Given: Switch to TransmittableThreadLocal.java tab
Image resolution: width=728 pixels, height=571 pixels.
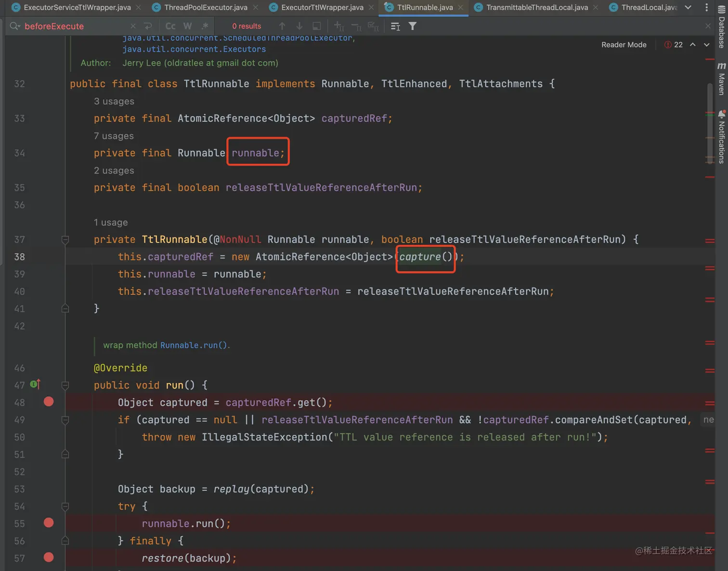Looking at the screenshot, I should 537,7.
